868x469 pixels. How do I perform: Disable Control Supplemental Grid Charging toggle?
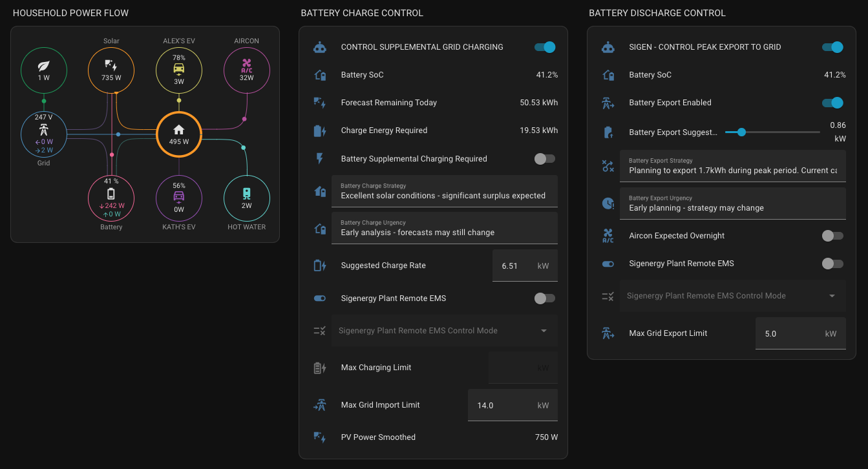545,47
